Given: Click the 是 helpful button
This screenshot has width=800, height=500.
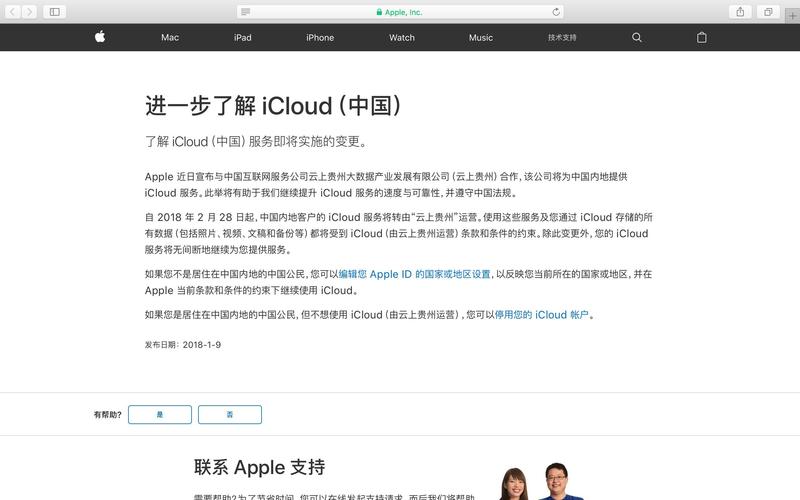Looking at the screenshot, I should 160,414.
